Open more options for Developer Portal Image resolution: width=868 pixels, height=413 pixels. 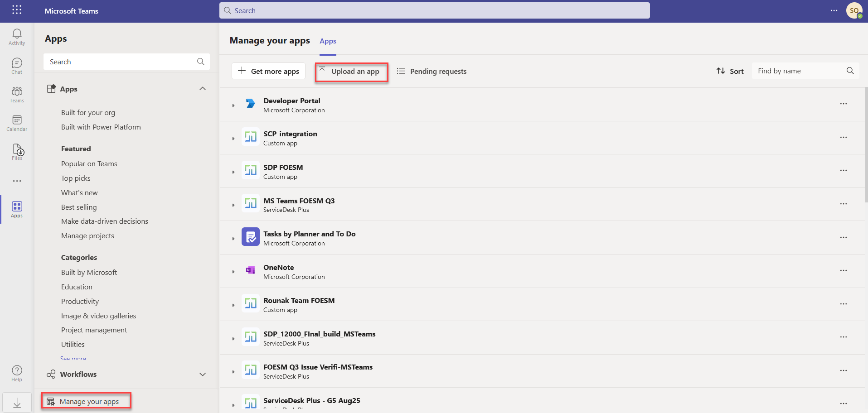[x=843, y=104]
